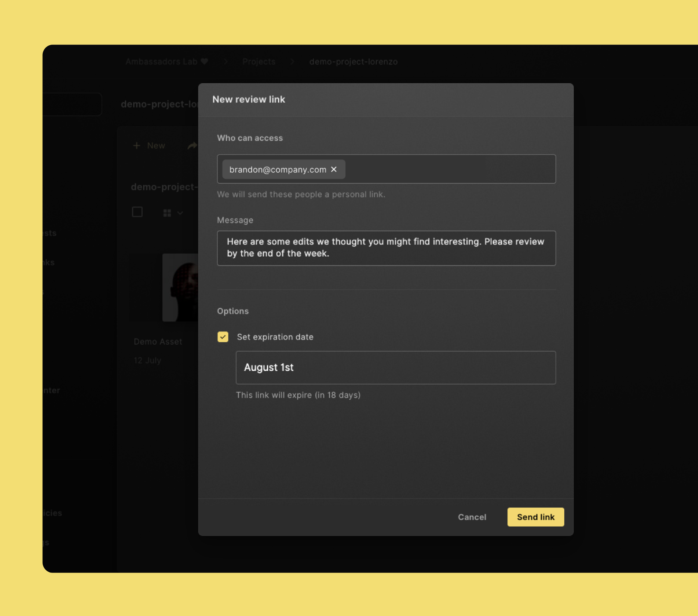Click the August 1st expiration date field

(x=396, y=367)
